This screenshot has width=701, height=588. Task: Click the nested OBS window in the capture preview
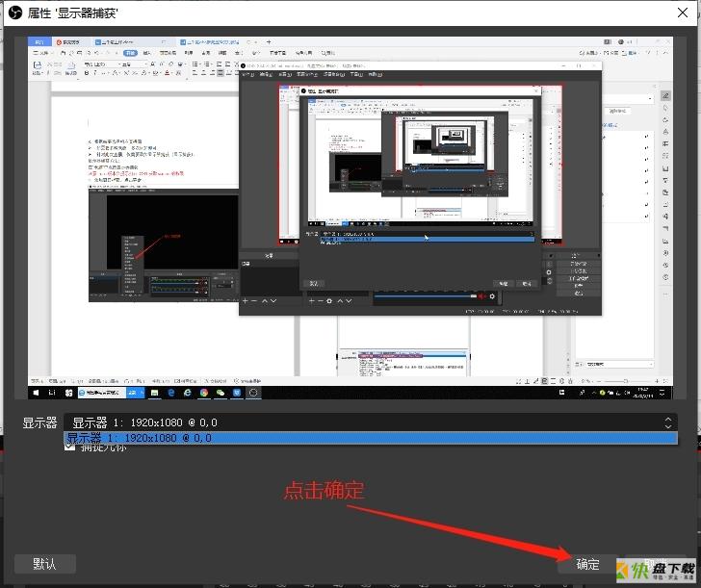coord(420,188)
